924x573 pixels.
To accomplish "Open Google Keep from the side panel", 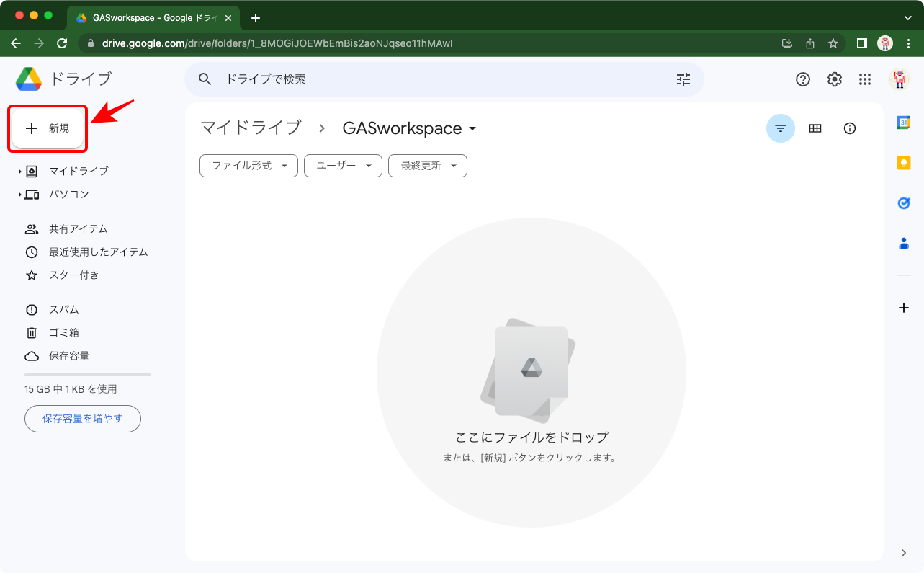I will click(x=904, y=163).
